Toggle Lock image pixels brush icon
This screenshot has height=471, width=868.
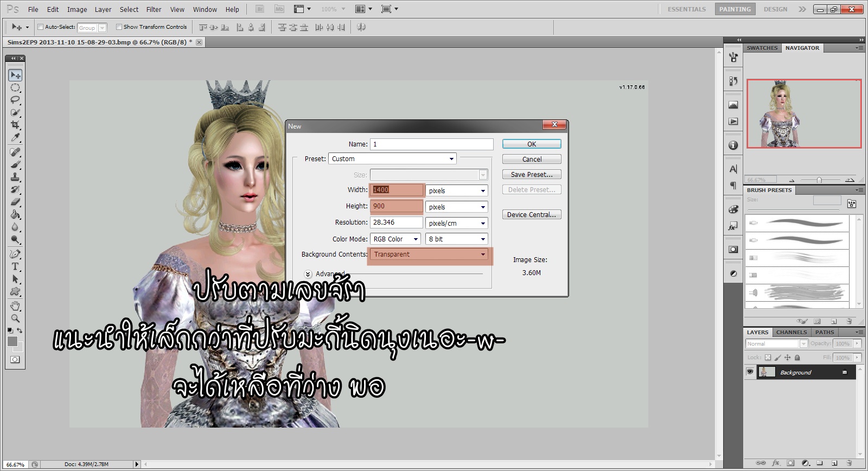(x=777, y=358)
